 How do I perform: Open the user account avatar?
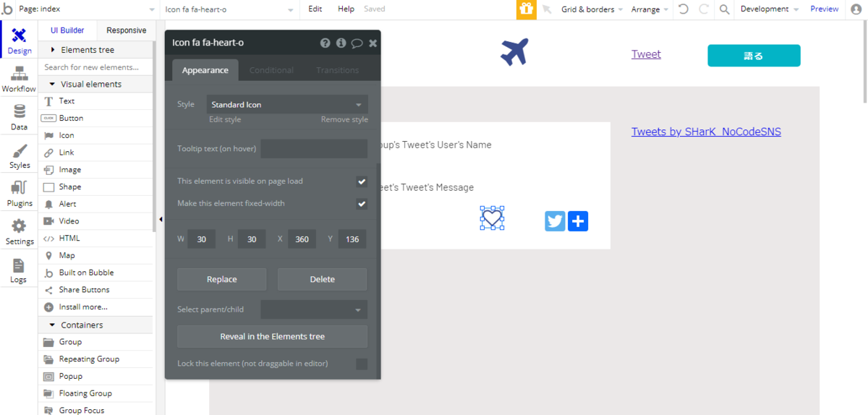pos(856,9)
